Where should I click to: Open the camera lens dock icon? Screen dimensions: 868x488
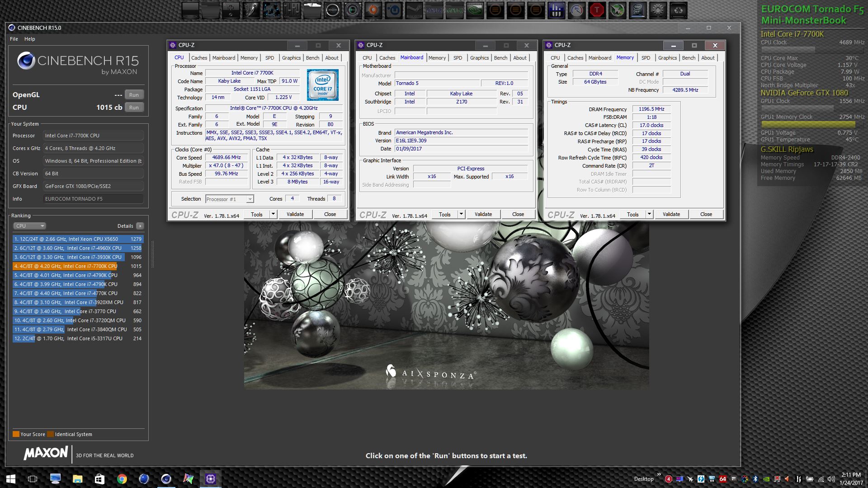click(353, 10)
